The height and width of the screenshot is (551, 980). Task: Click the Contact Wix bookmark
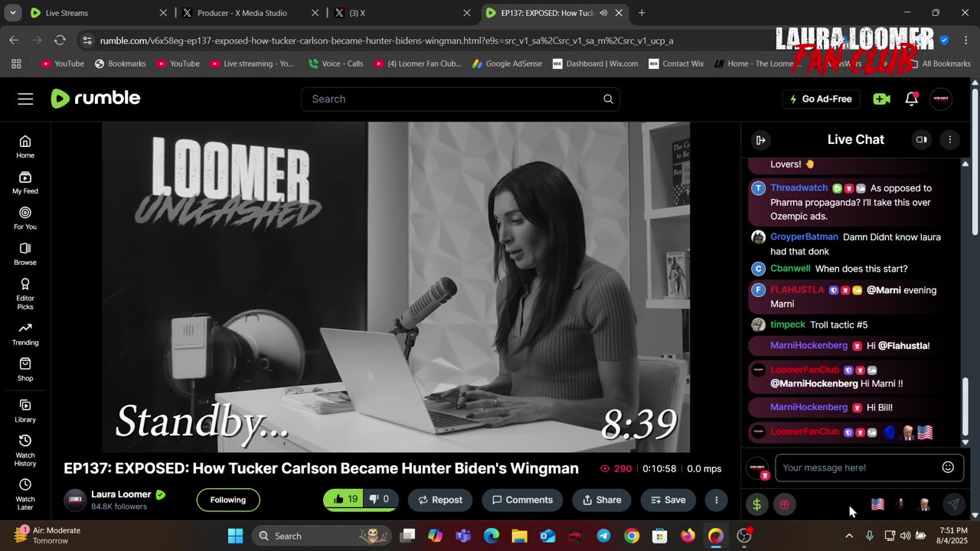[x=676, y=64]
